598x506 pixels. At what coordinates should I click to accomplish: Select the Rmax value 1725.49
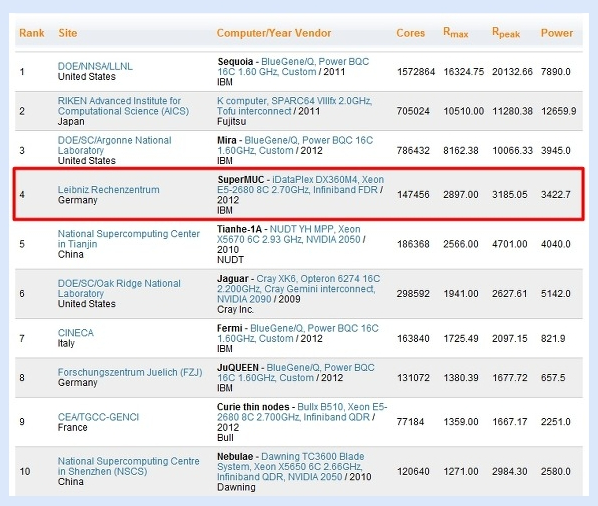click(x=461, y=338)
